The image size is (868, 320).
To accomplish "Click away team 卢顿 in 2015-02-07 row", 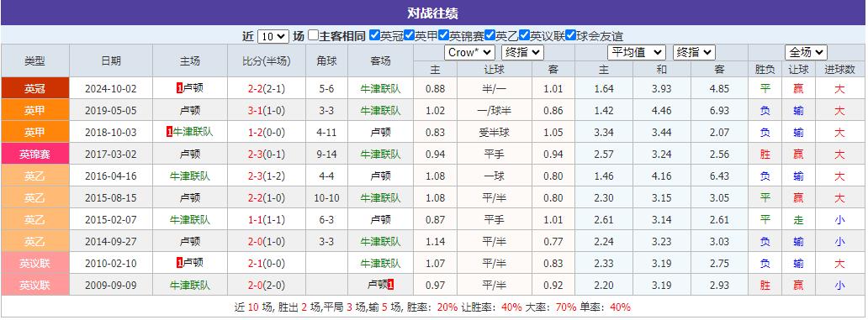I will [x=380, y=220].
